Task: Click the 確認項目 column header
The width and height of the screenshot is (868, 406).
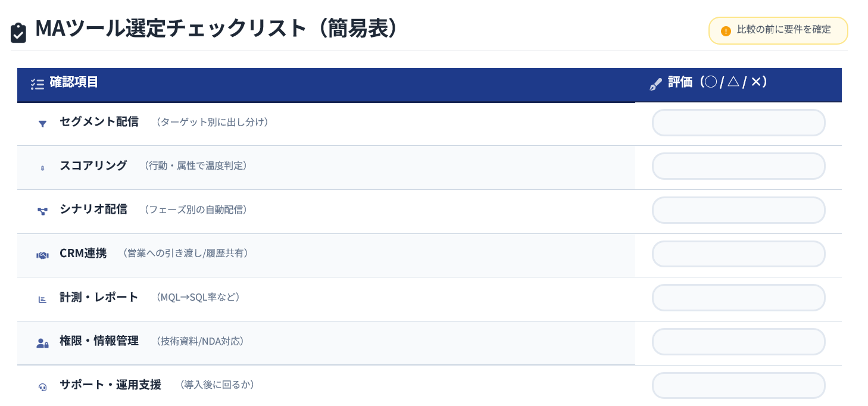Action: point(74,82)
